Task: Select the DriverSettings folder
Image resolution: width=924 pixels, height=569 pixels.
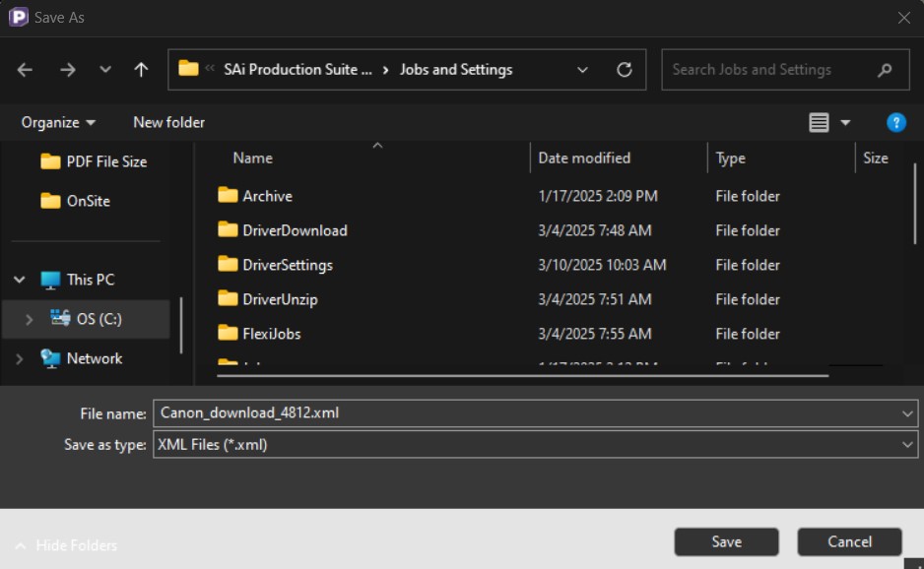Action: click(288, 265)
